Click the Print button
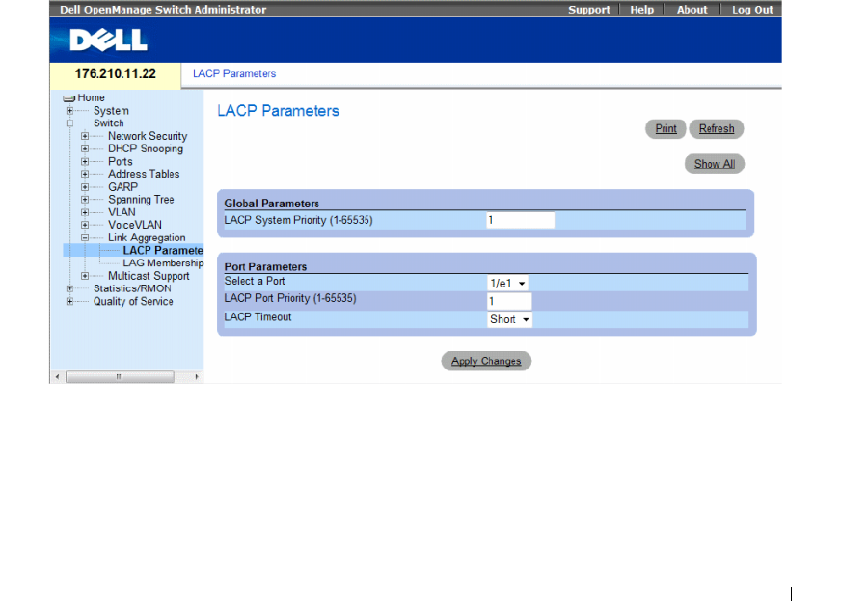 [x=665, y=129]
